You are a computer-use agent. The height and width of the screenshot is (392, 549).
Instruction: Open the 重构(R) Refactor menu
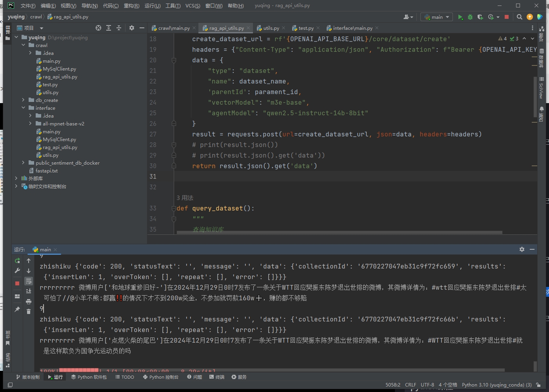(131, 5)
